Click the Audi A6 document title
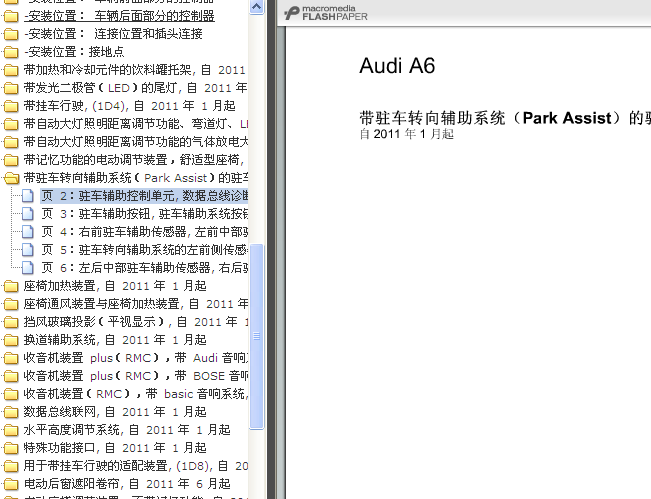The height and width of the screenshot is (499, 651). tap(397, 66)
